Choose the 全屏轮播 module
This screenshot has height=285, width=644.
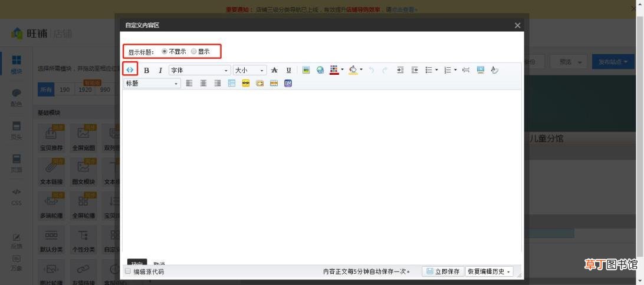point(83,207)
